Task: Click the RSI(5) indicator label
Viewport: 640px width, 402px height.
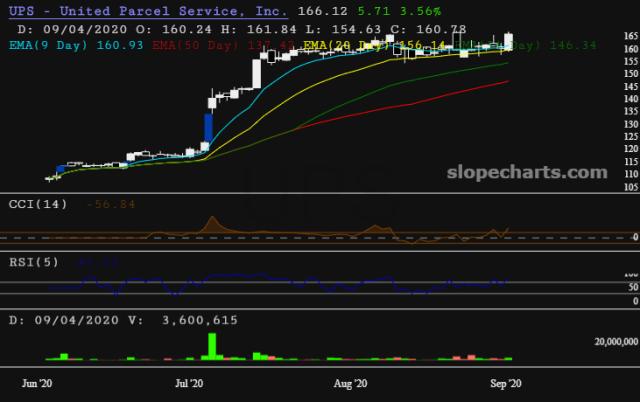Action: (34, 262)
